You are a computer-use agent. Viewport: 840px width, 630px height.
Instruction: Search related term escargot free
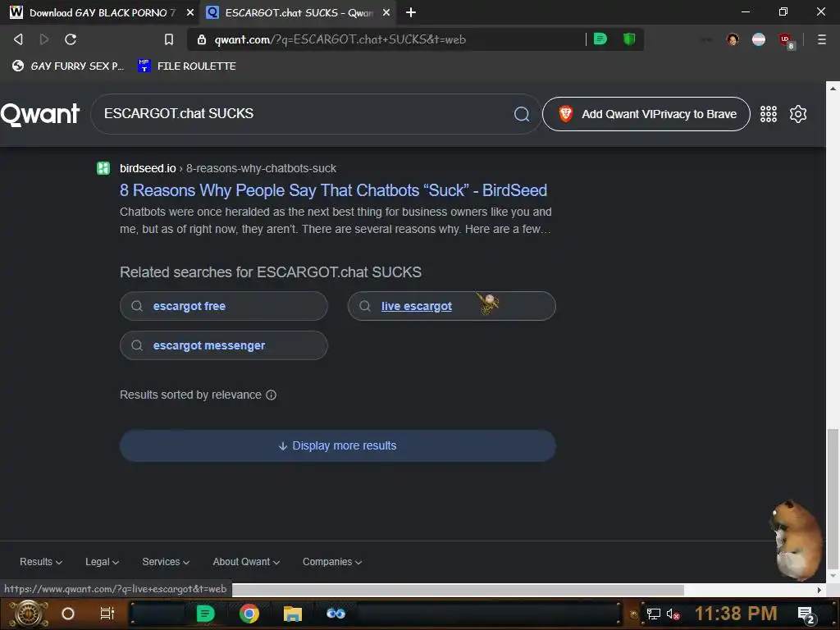click(x=223, y=306)
